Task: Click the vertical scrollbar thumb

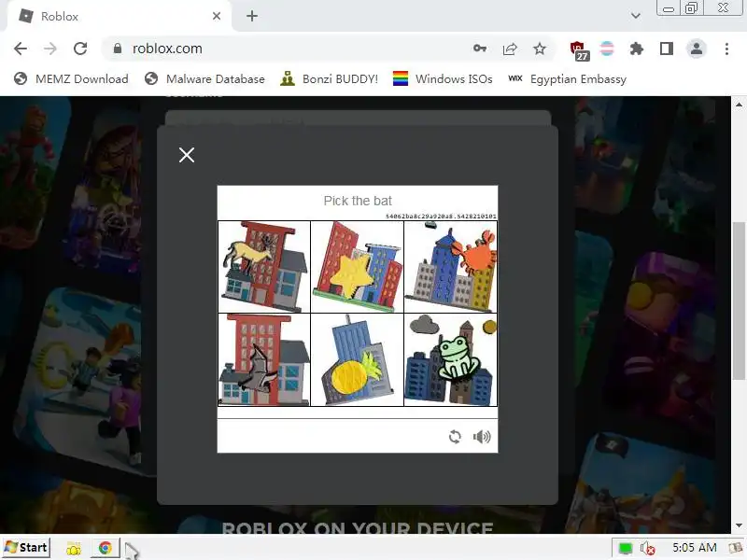Action: 739,300
